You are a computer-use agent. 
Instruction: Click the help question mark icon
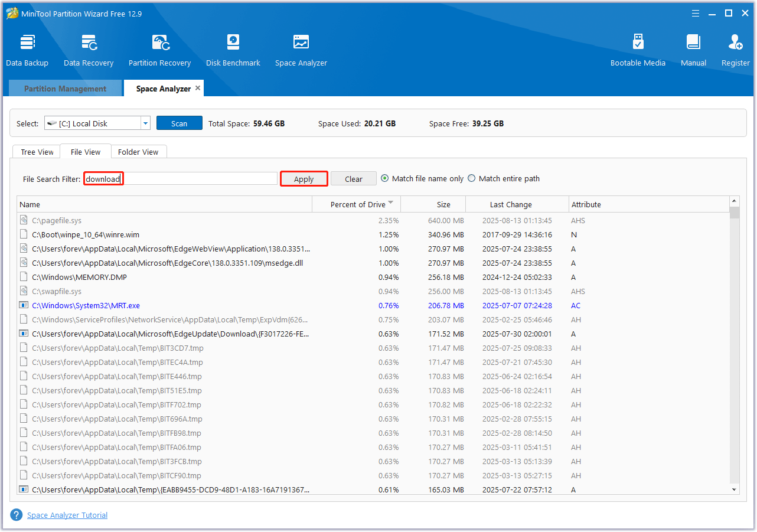17,515
